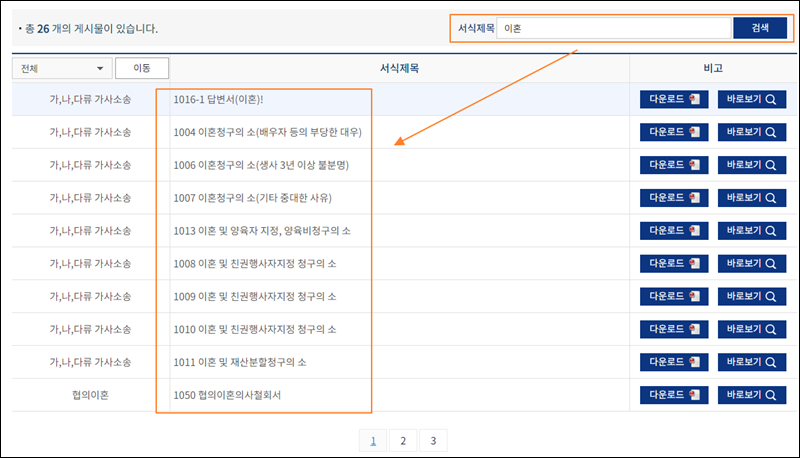Download form 1011 재산분할청구의 소
Image resolution: width=800 pixels, height=458 pixels.
[x=674, y=362]
